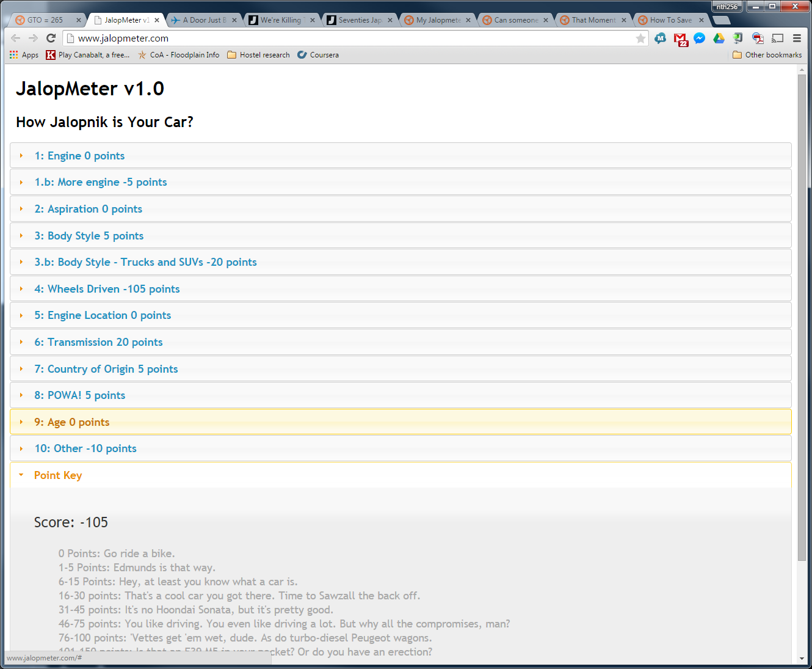Switch to the Seventies Jap tab
The height and width of the screenshot is (669, 812).
click(359, 20)
